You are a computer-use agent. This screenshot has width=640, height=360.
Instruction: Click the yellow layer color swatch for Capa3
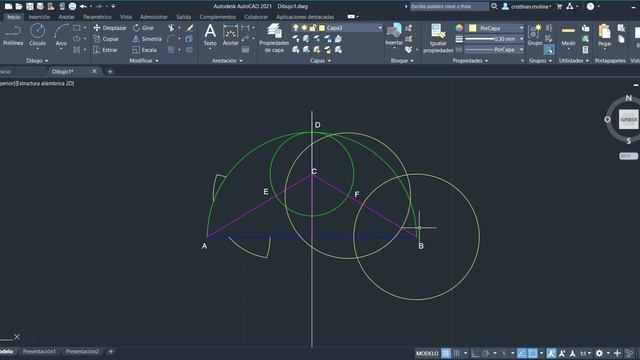coord(322,28)
